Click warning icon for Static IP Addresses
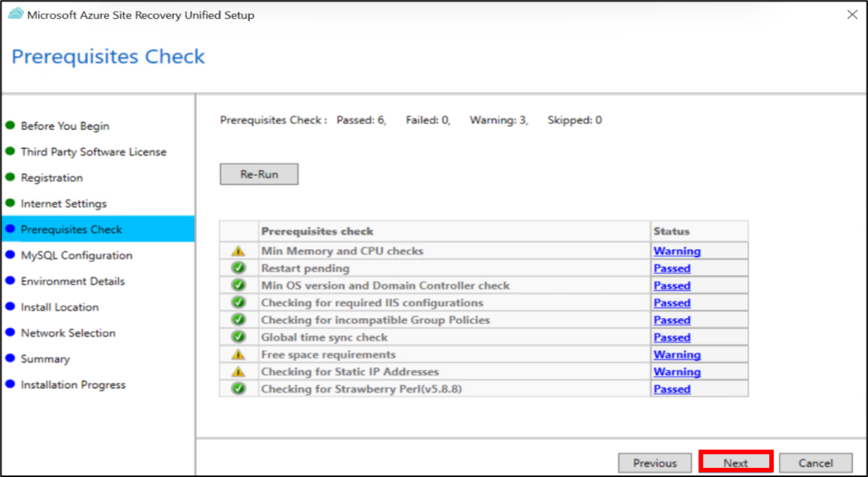The height and width of the screenshot is (477, 868). 238,372
